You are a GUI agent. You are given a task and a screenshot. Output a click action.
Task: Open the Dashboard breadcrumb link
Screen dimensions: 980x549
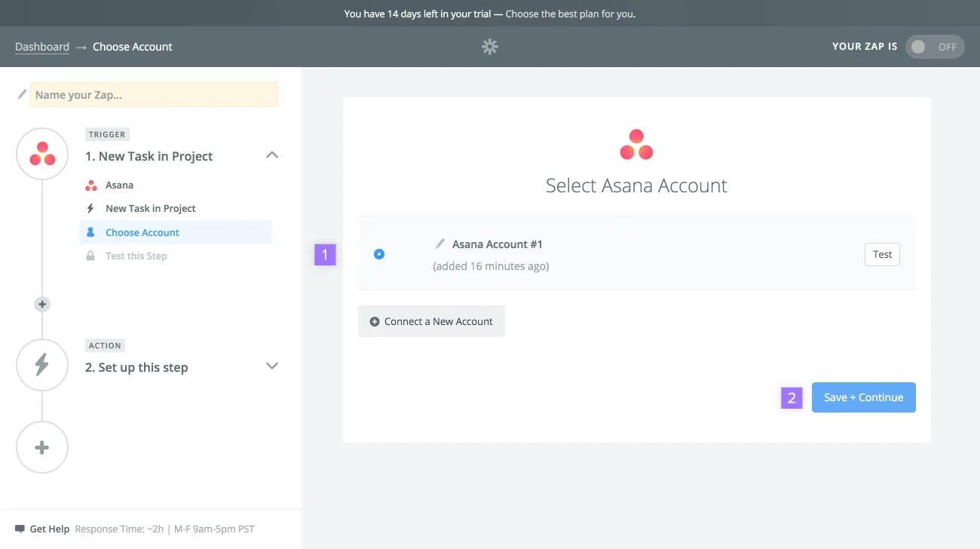pyautogui.click(x=42, y=47)
